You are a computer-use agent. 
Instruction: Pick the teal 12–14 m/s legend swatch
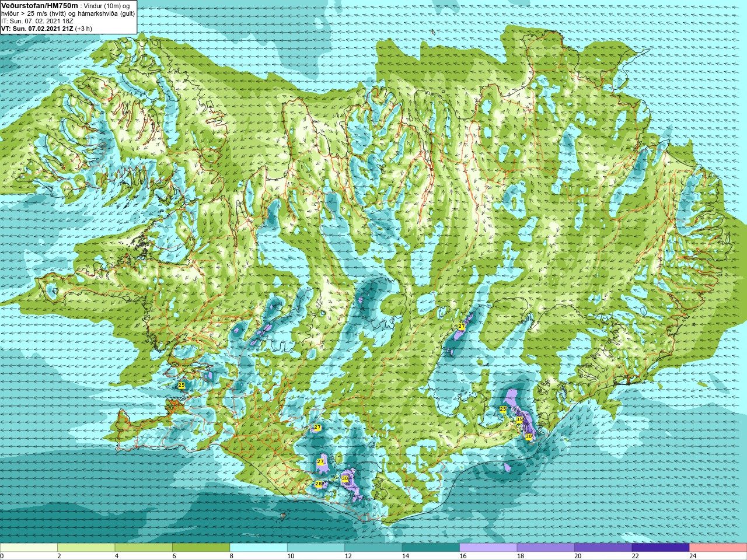[x=373, y=548]
